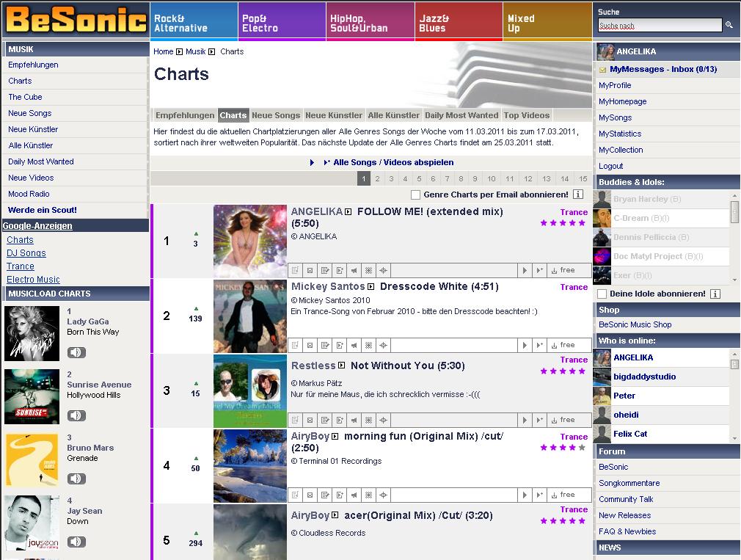Switch to Daily Most Wanted tab
The image size is (741, 560).
(x=461, y=115)
